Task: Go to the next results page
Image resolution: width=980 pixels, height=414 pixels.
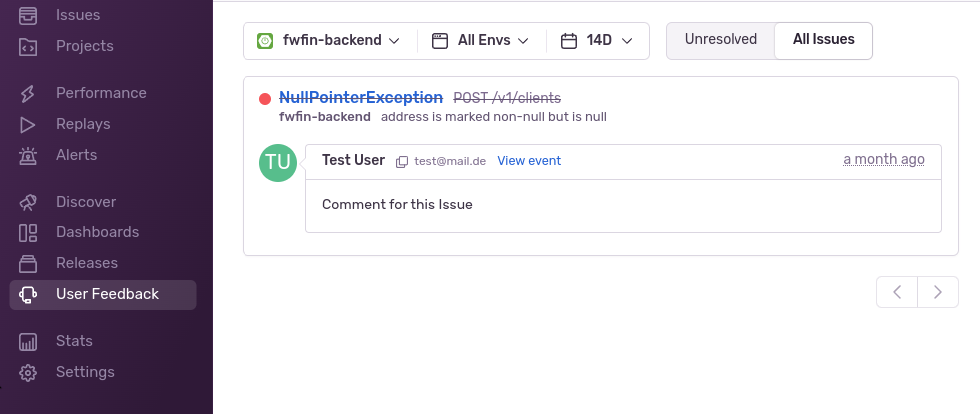Action: pyautogui.click(x=937, y=292)
